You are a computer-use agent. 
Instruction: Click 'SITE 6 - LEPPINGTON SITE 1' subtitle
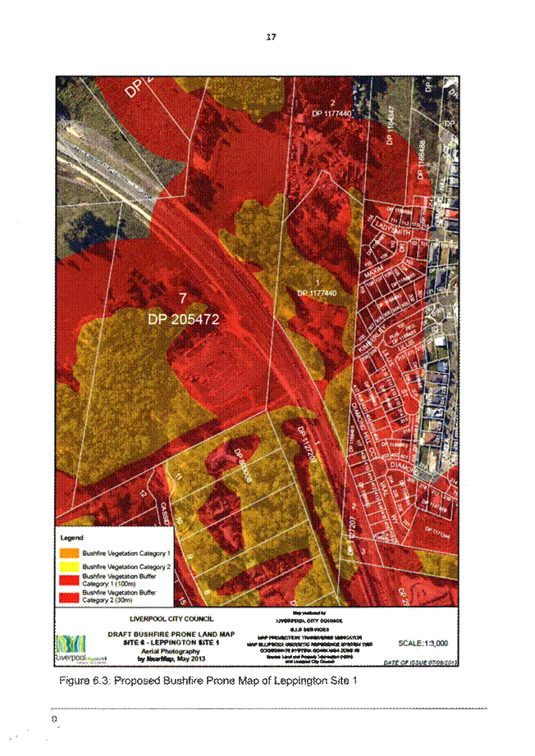click(x=171, y=642)
